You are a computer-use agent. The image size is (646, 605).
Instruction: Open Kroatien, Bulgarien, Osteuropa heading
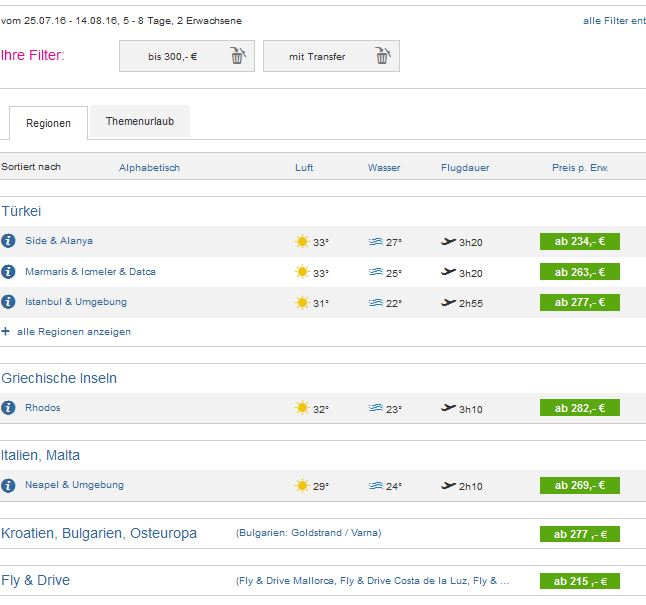pyautogui.click(x=99, y=533)
